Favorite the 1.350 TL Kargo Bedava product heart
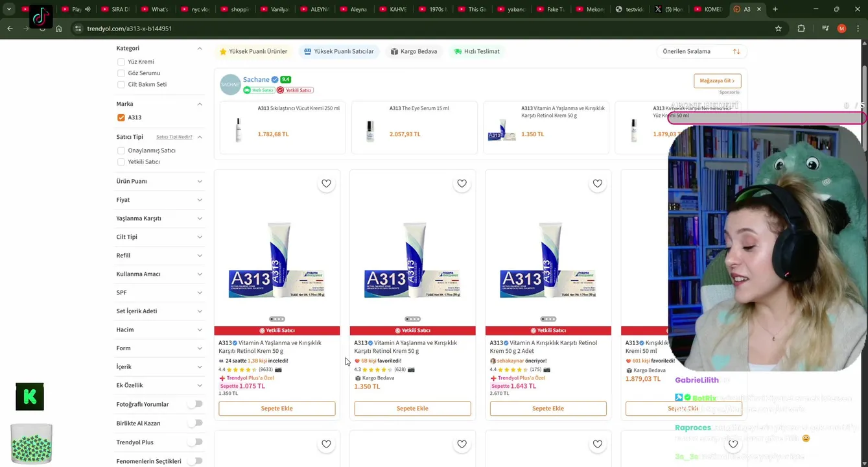868x467 pixels. click(x=462, y=184)
